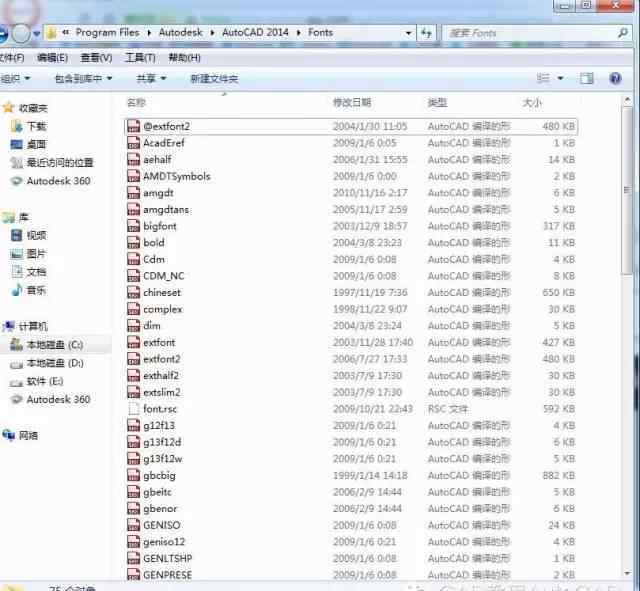640x591 pixels.
Task: Click the refresh button beside address bar
Action: 427,33
